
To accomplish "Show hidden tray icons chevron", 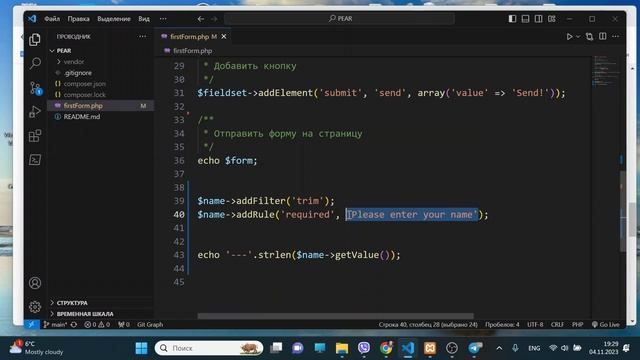I will [499, 348].
